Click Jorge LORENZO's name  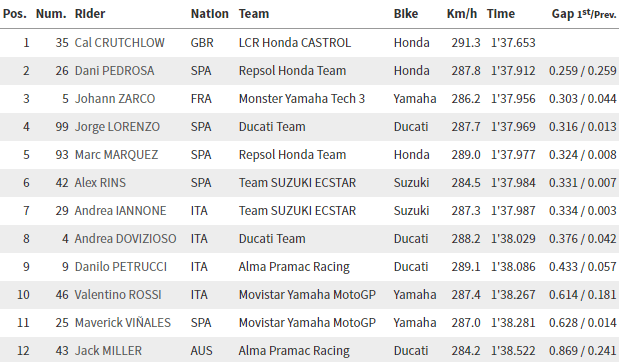click(117, 127)
